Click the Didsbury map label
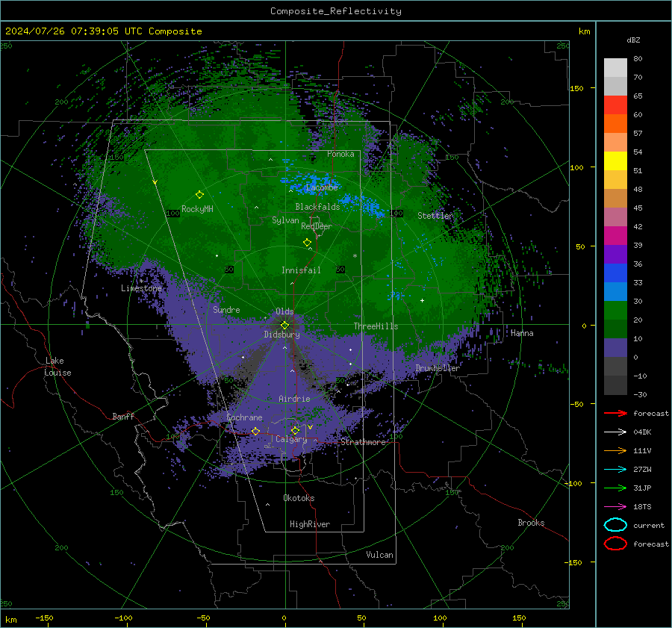This screenshot has height=628, width=672. (281, 335)
